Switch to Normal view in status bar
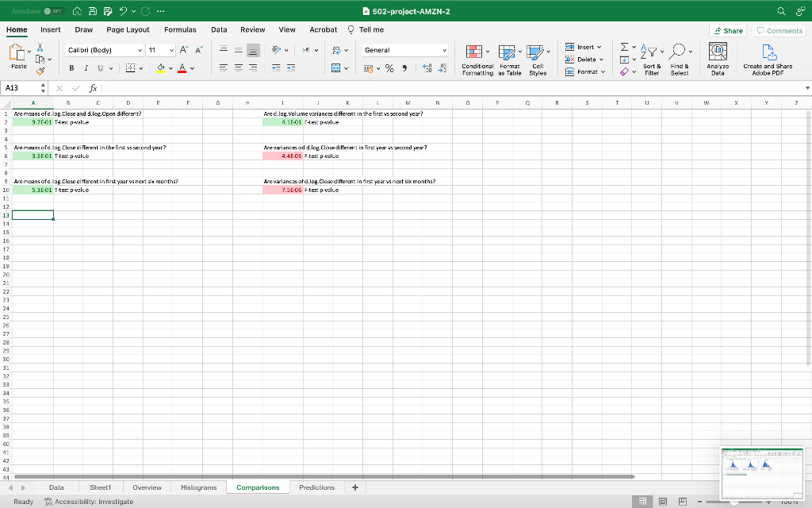812x508 pixels. [642, 502]
